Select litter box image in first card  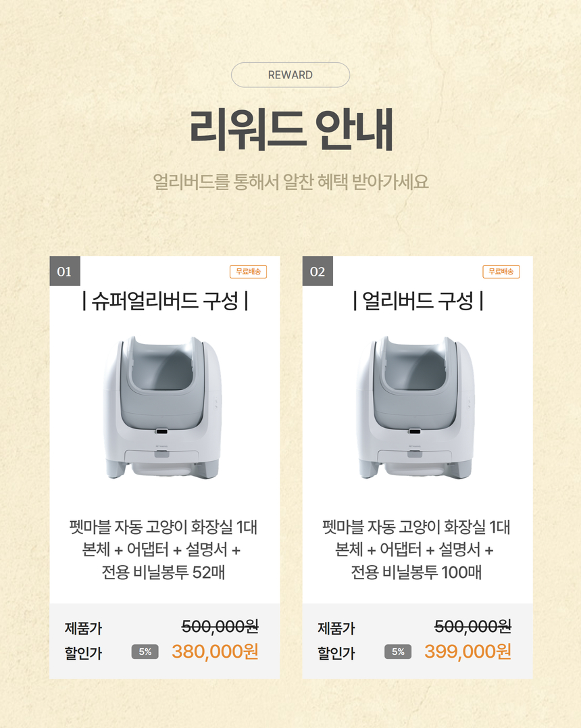click(162, 408)
